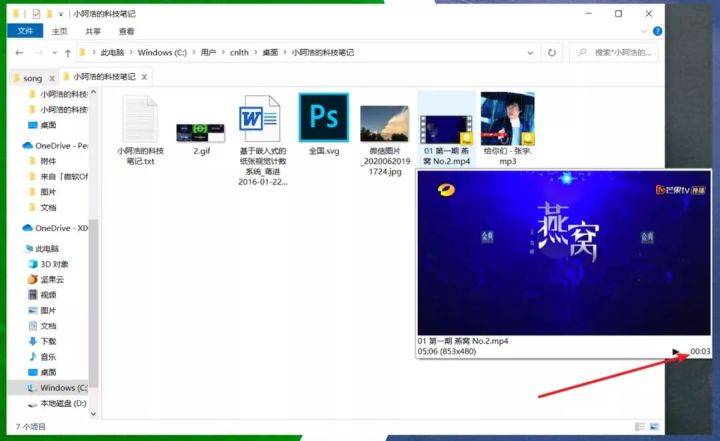Open the quick access toolbar dropdown
This screenshot has width=720, height=441.
61,14
